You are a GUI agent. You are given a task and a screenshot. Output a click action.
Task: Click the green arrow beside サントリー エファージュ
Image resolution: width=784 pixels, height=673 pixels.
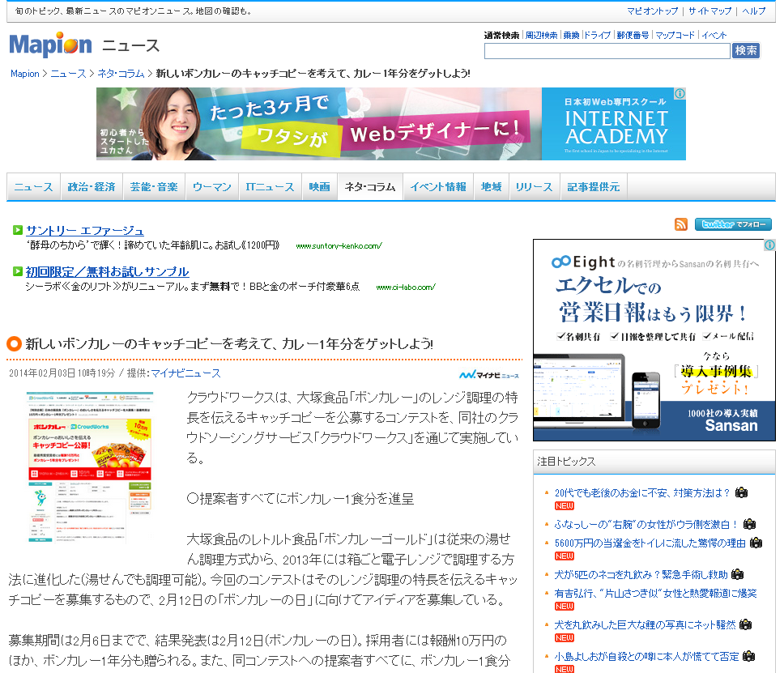click(x=18, y=230)
